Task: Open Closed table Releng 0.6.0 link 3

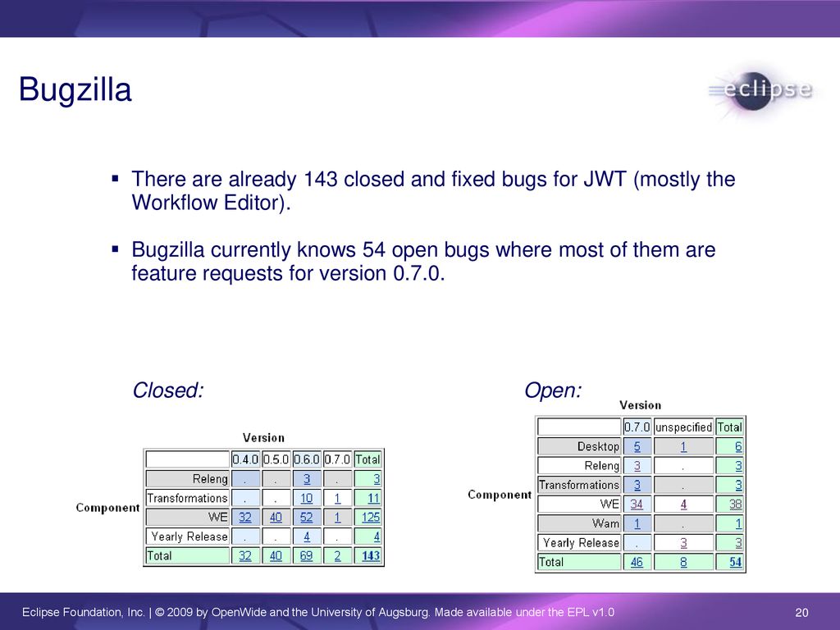Action: point(307,479)
